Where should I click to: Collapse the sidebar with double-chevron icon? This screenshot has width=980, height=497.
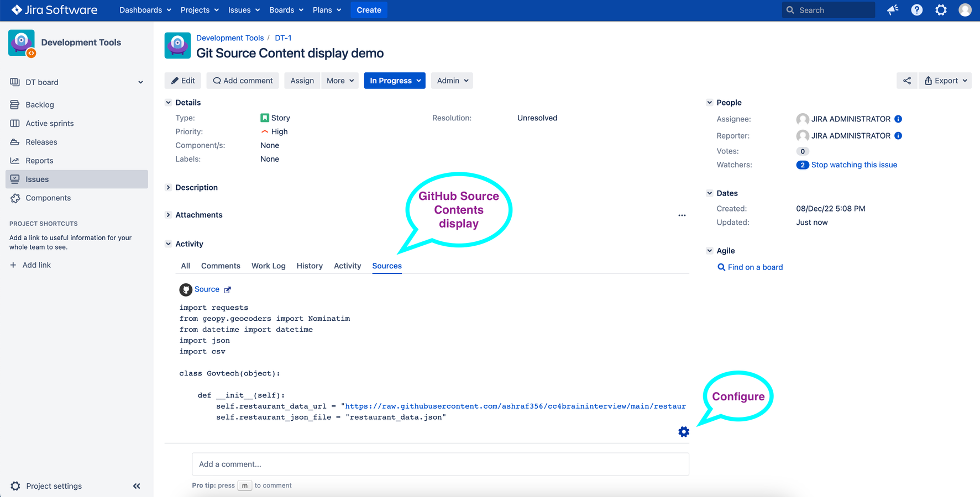(137, 486)
